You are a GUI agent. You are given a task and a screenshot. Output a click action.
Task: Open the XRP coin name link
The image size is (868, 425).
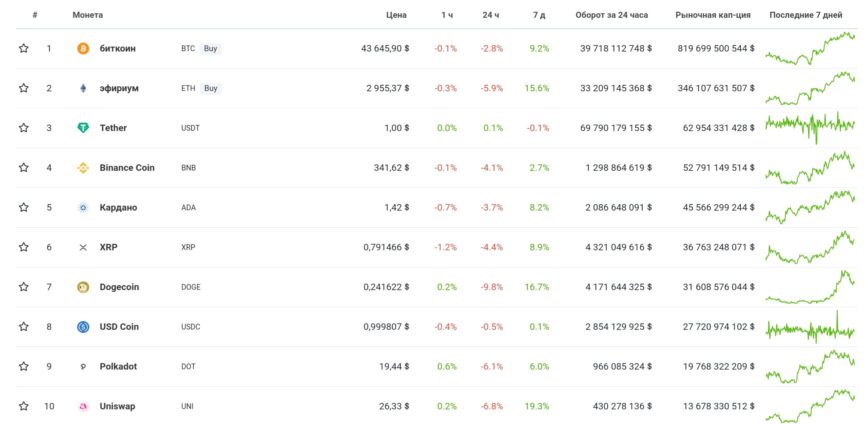[x=108, y=247]
